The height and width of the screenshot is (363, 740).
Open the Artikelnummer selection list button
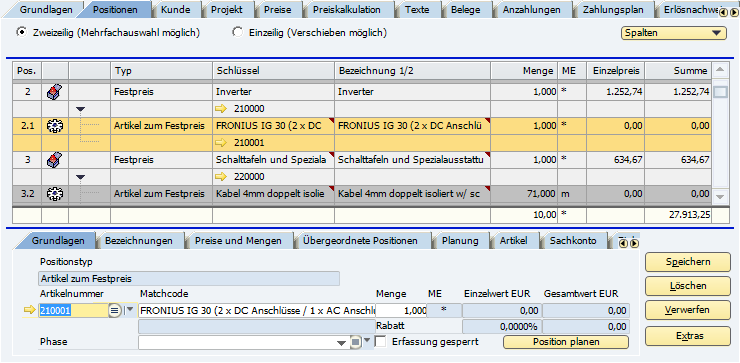[x=115, y=311]
